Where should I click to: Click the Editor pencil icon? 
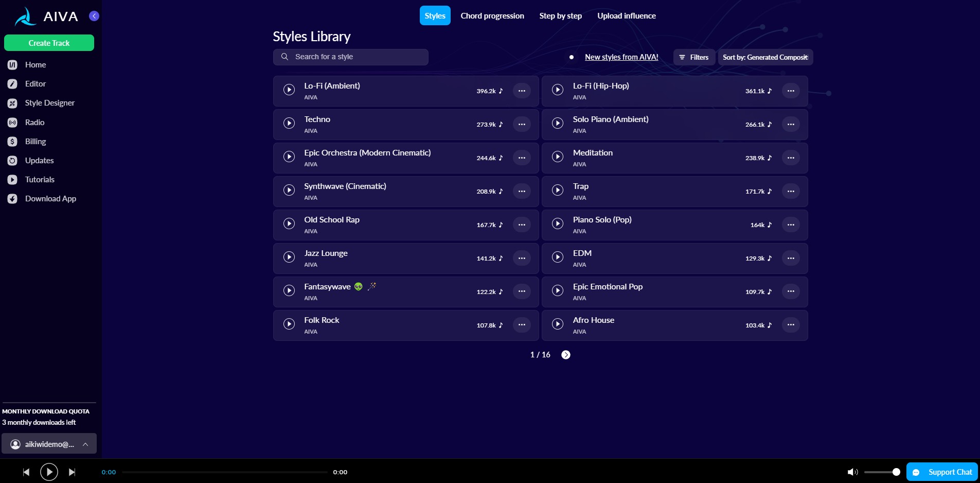[x=12, y=84]
